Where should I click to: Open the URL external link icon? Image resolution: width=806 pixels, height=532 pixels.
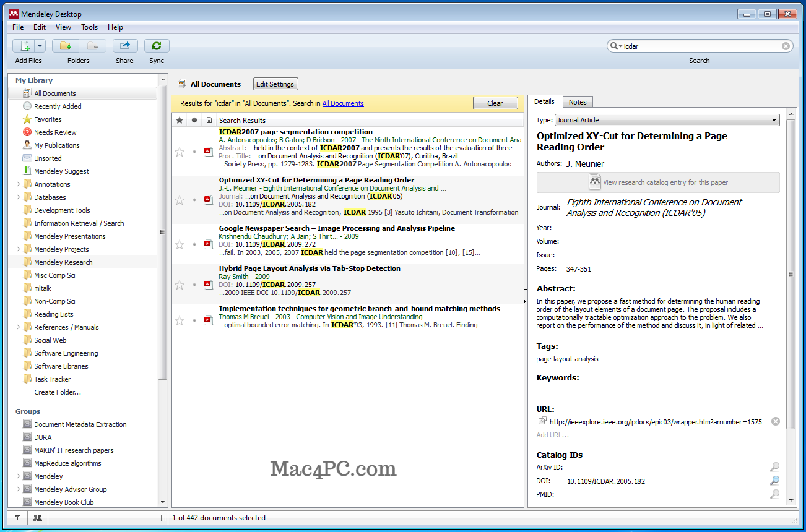coord(542,421)
